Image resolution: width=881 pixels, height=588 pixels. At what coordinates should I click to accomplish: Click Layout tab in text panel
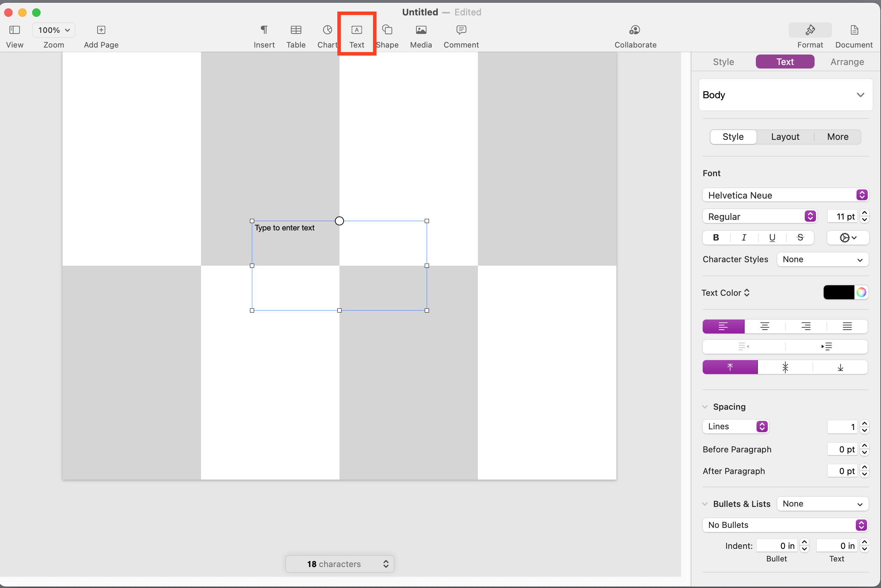click(785, 136)
